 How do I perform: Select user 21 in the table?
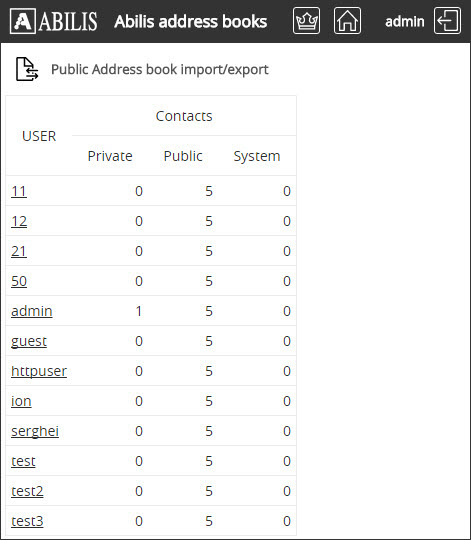[19, 251]
